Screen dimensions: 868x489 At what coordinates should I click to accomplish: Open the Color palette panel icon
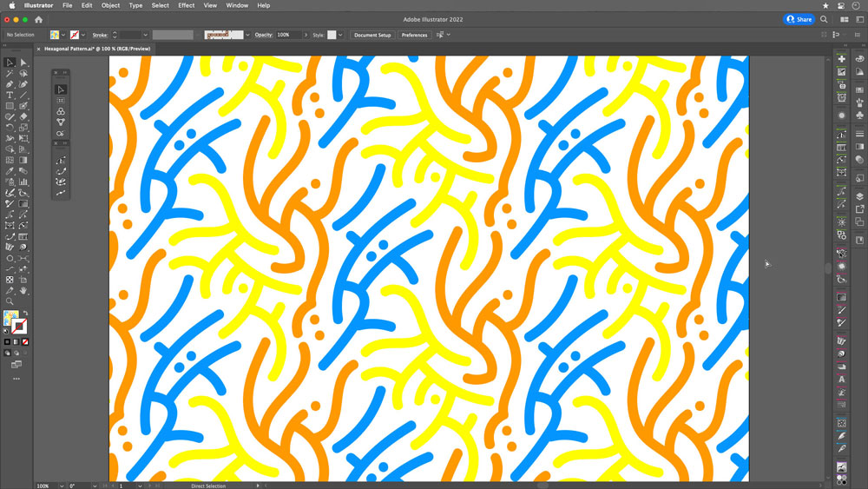pos(859,58)
